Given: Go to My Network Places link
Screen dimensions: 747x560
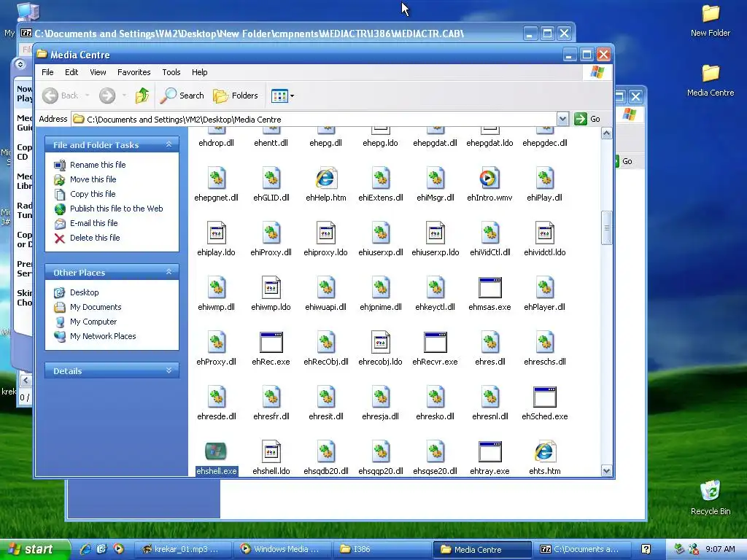Looking at the screenshot, I should 103,336.
